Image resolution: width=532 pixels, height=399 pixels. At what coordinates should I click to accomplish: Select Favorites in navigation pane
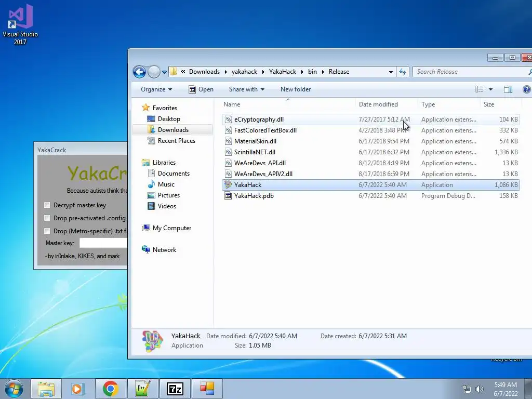[x=160, y=108]
